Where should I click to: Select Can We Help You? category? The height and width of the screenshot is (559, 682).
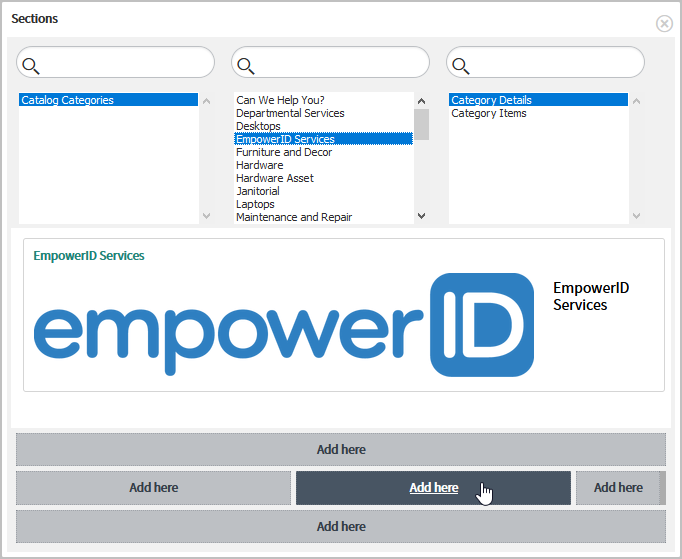(280, 100)
